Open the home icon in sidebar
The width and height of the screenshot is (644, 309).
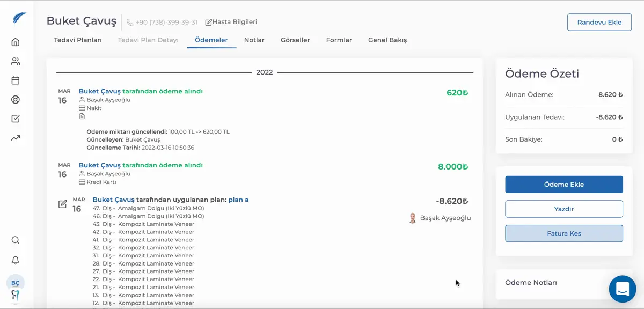click(x=16, y=42)
